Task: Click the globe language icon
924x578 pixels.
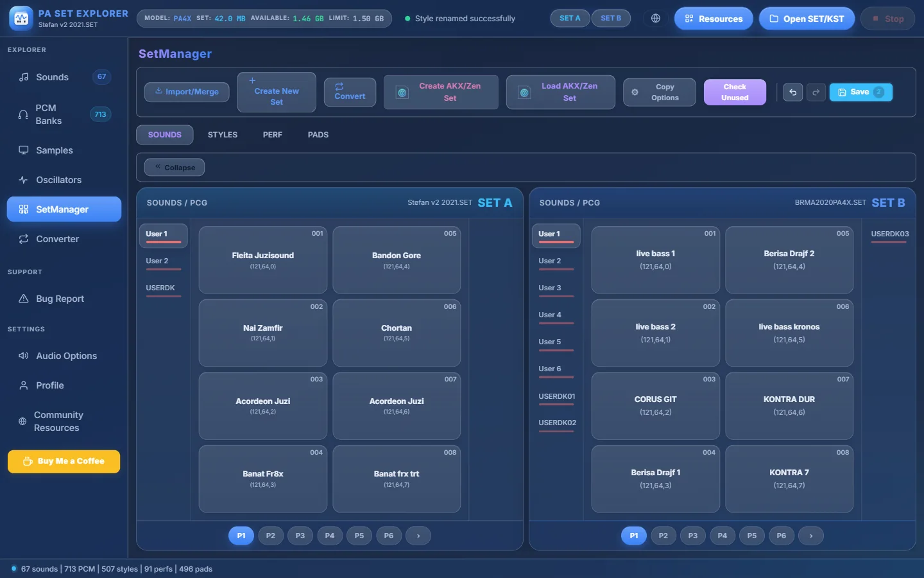Action: tap(656, 19)
